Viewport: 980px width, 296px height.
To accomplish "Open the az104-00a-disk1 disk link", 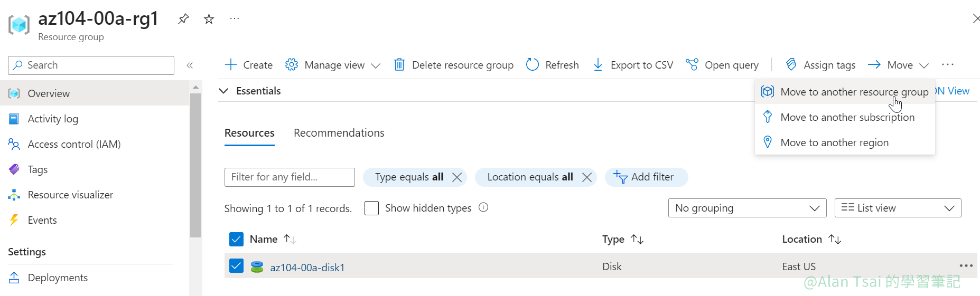I will [307, 268].
